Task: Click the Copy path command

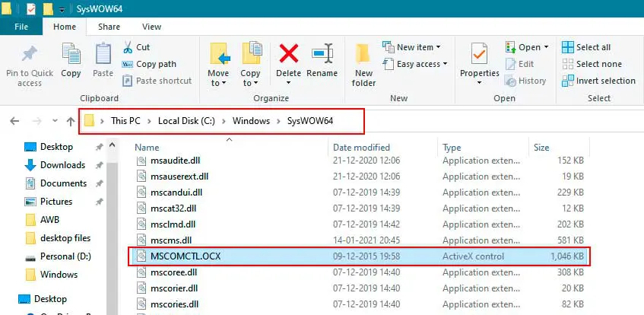Action: 149,64
